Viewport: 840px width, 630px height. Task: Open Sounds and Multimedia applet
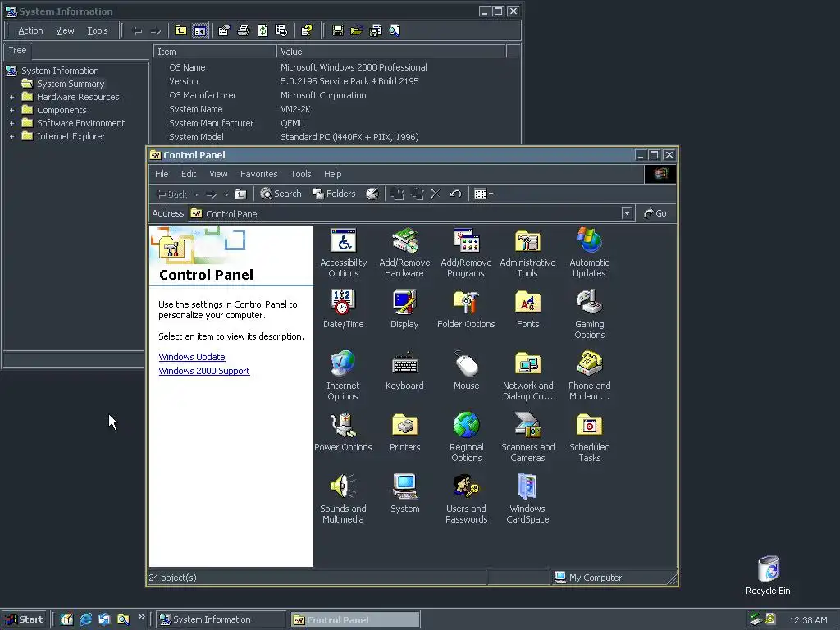(343, 499)
